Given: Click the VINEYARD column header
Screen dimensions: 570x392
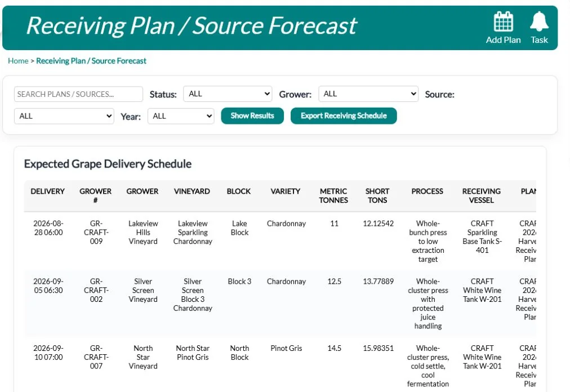Looking at the screenshot, I should 192,191.
